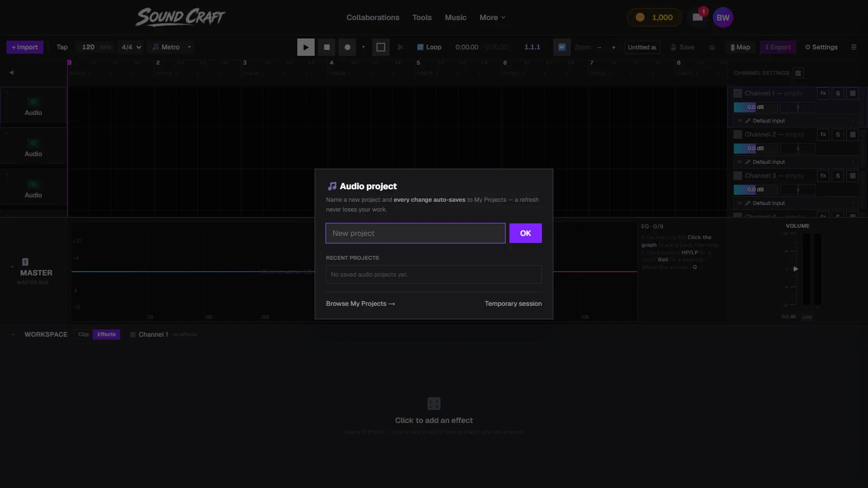Screen dimensions: 868x488
Task: Open the Map panel
Action: [x=740, y=47]
